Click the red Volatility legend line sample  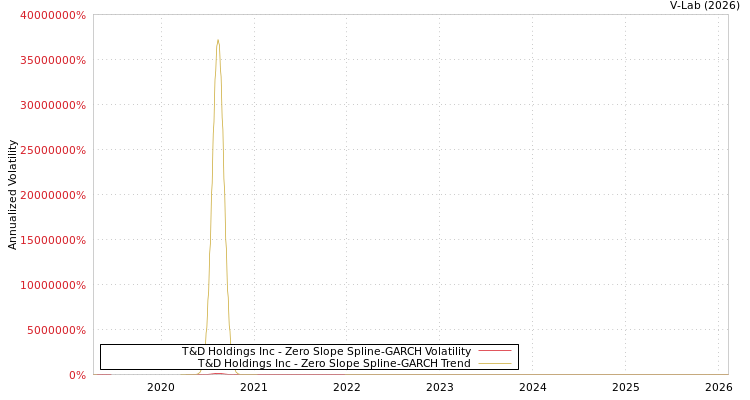(495, 351)
